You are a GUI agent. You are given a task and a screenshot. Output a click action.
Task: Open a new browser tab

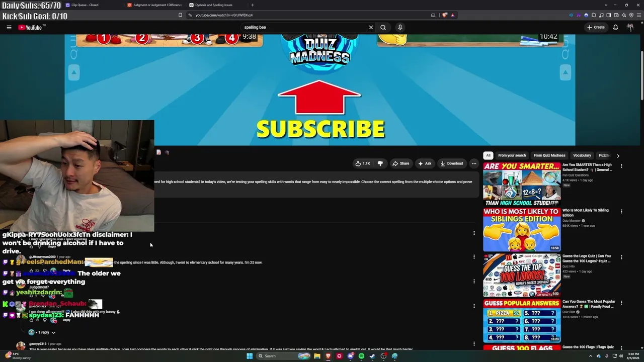pyautogui.click(x=253, y=5)
